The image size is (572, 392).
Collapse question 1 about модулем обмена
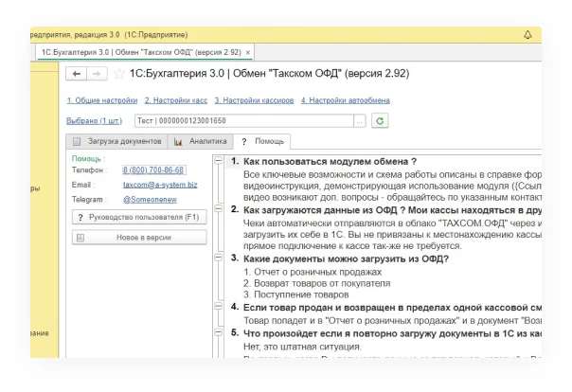pyautogui.click(x=218, y=160)
